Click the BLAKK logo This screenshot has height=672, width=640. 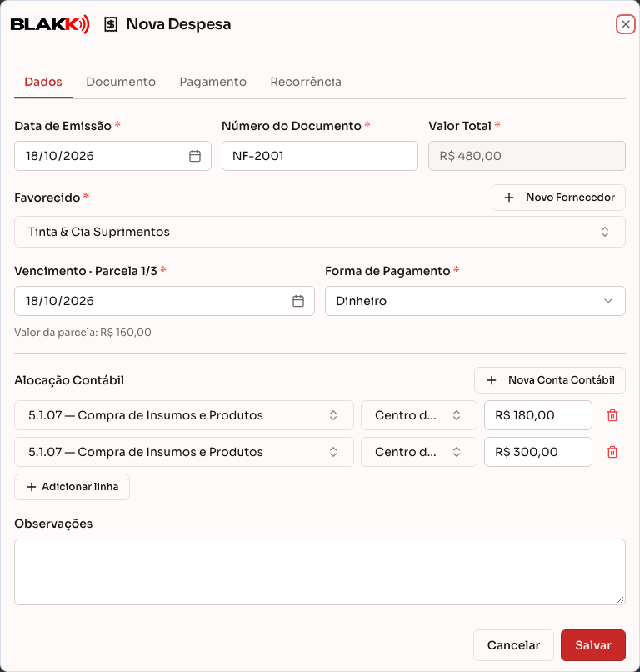[x=50, y=24]
